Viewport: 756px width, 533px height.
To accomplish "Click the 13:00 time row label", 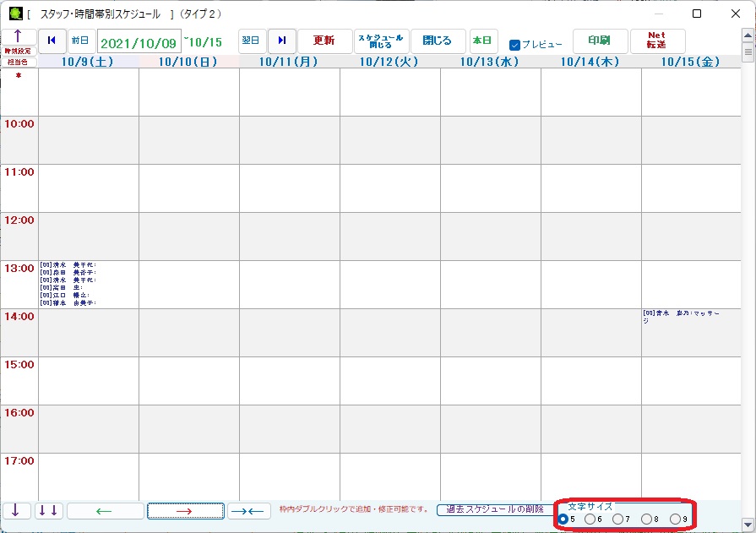I will pos(19,269).
